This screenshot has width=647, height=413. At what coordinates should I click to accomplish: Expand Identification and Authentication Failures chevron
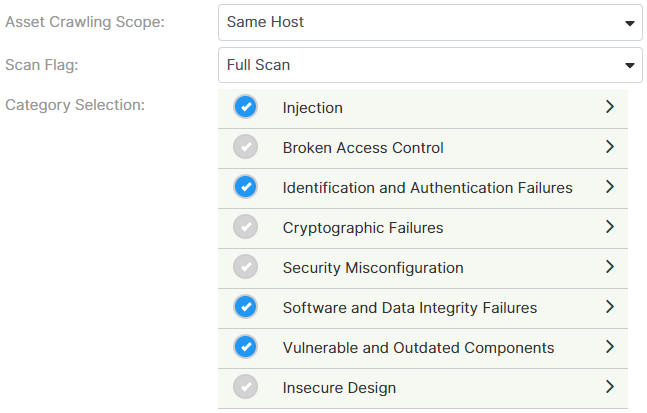tap(609, 187)
